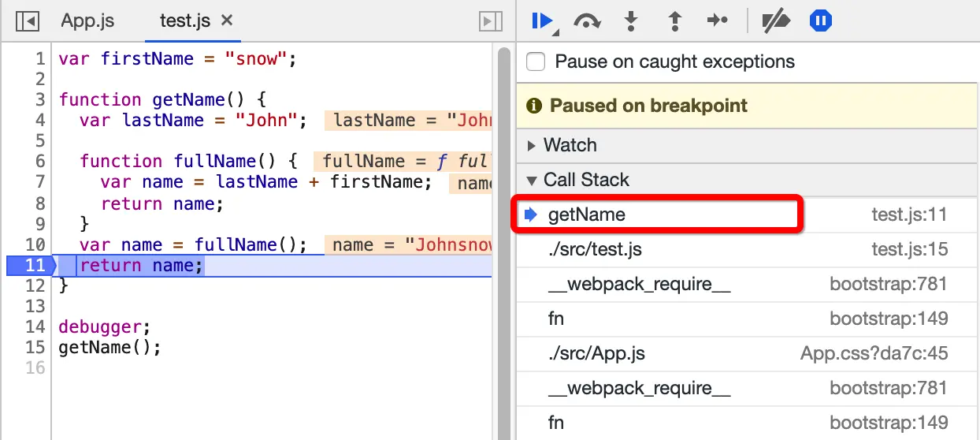
Task: Click the debugger statement on line 14
Action: pyautogui.click(x=104, y=326)
